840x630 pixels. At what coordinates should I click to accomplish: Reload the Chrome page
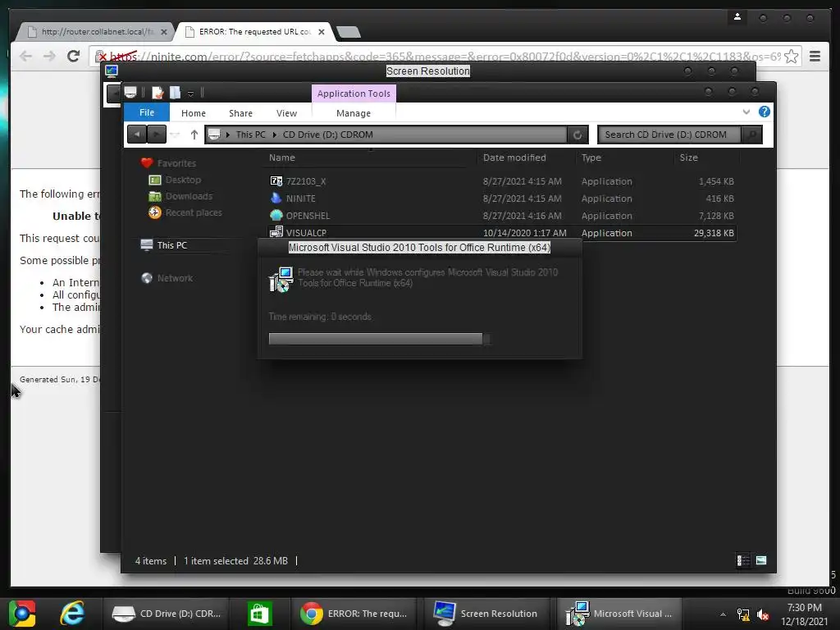coord(73,56)
